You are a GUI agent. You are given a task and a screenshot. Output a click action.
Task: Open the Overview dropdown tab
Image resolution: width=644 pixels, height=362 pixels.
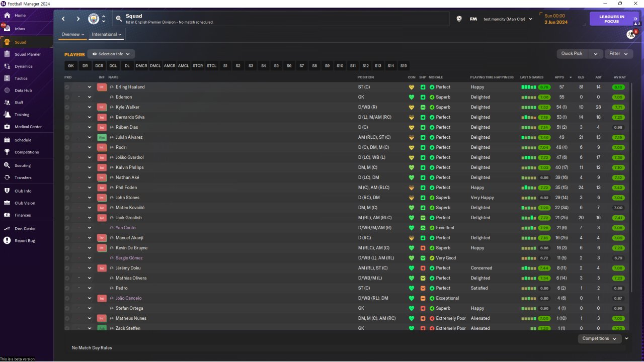click(x=73, y=35)
